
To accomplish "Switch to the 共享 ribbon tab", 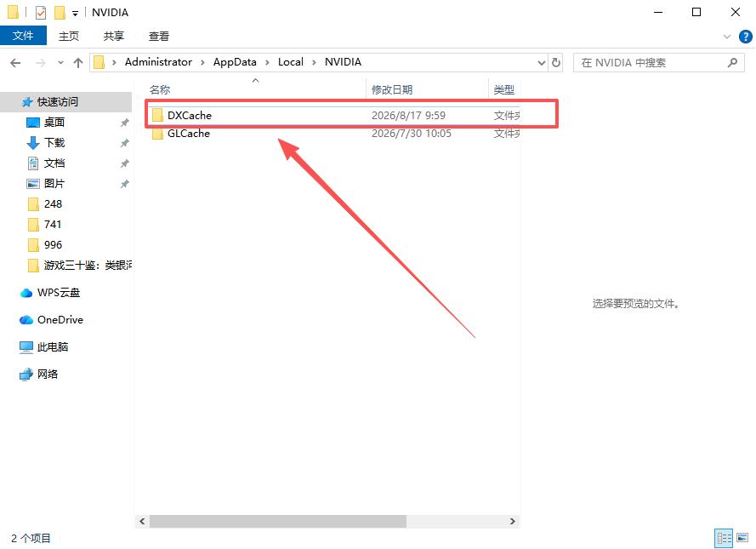I will pyautogui.click(x=114, y=37).
